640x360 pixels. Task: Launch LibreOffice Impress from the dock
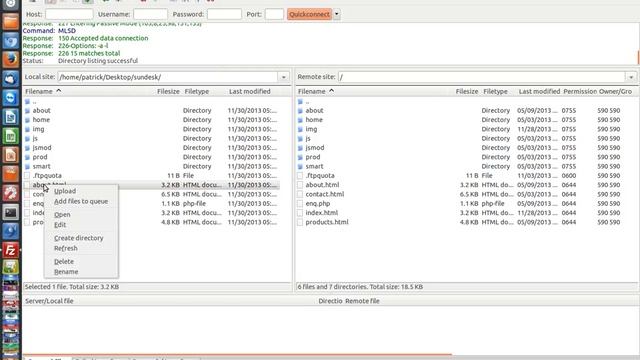coord(11,155)
